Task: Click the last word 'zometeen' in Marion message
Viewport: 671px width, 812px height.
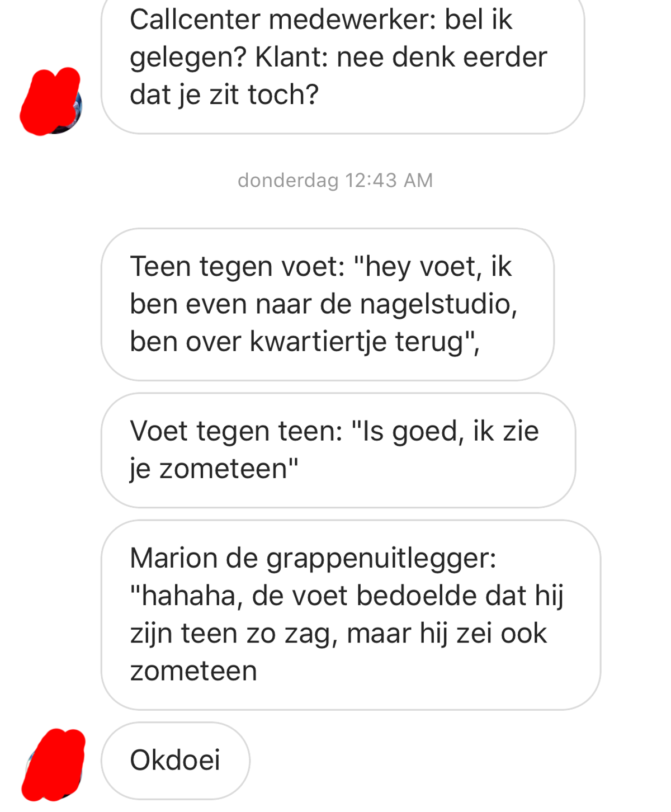Action: point(193,671)
